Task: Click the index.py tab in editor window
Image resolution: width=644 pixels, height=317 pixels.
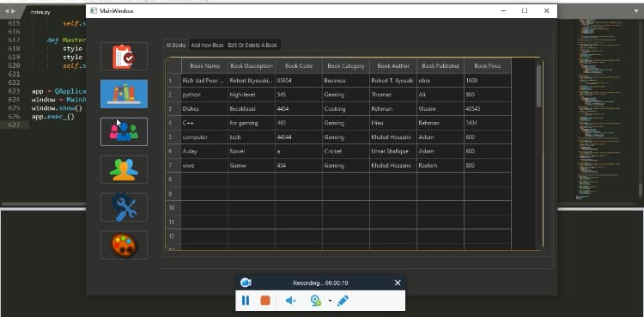Action: [x=40, y=12]
